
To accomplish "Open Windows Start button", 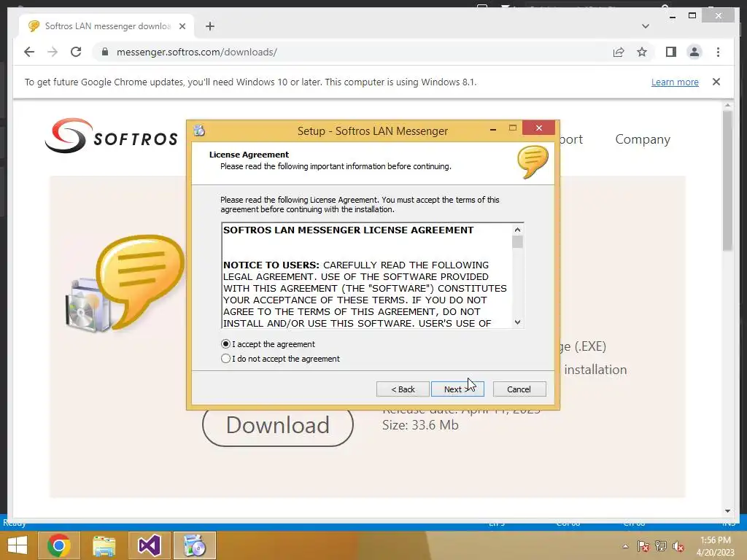I will (18, 545).
